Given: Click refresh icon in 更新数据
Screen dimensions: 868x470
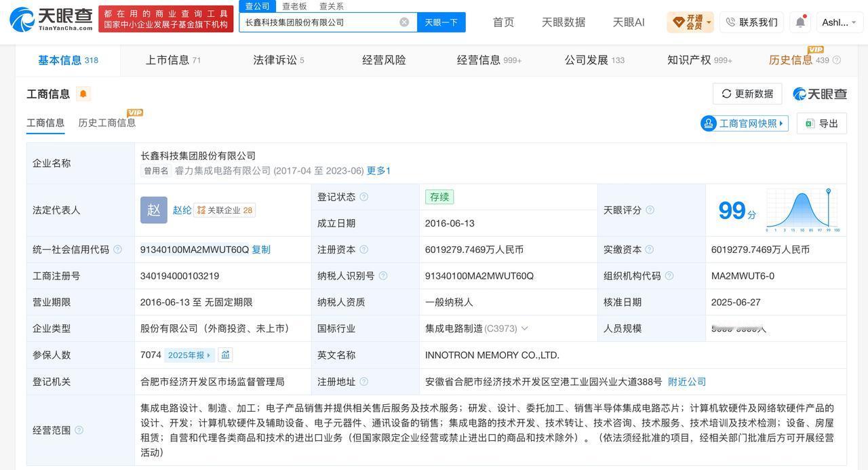Looking at the screenshot, I should coord(726,94).
